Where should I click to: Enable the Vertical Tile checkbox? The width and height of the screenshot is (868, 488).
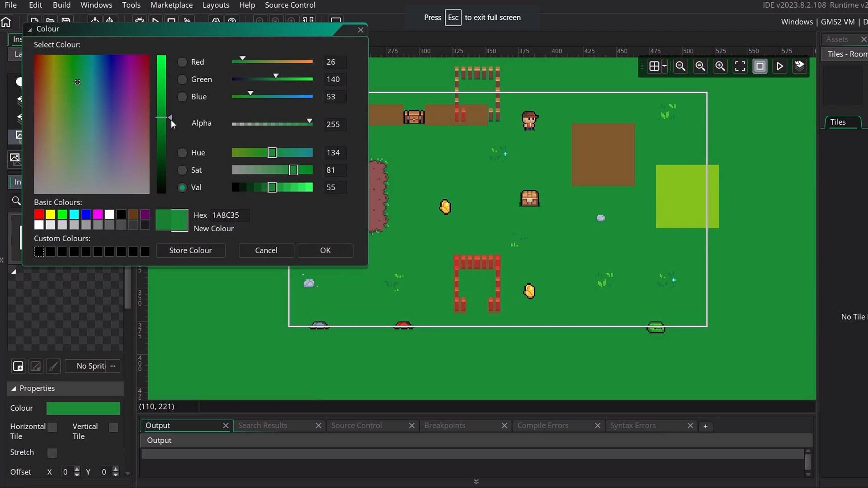tap(113, 427)
